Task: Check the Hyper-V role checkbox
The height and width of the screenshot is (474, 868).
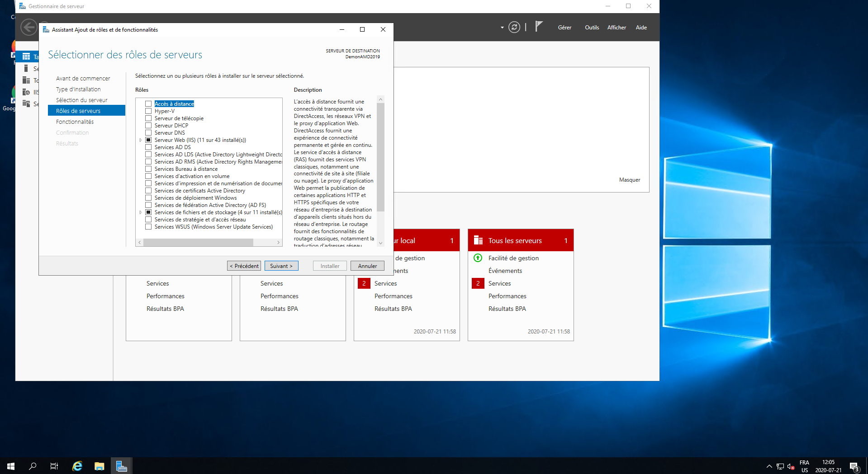Action: [x=148, y=111]
